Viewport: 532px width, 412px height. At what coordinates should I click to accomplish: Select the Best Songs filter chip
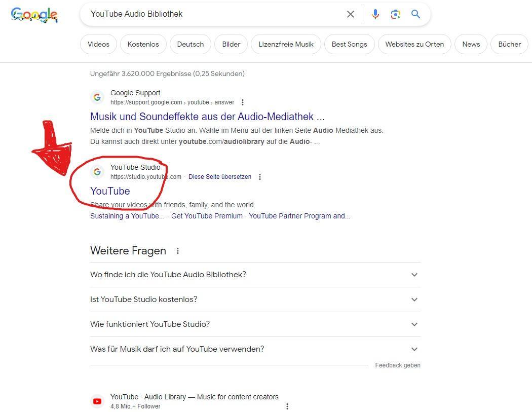[350, 44]
